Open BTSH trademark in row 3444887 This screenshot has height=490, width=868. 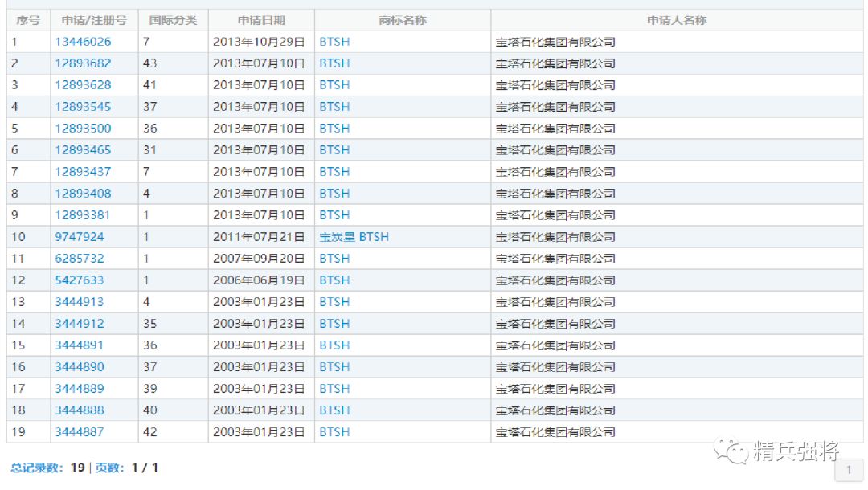pos(334,431)
